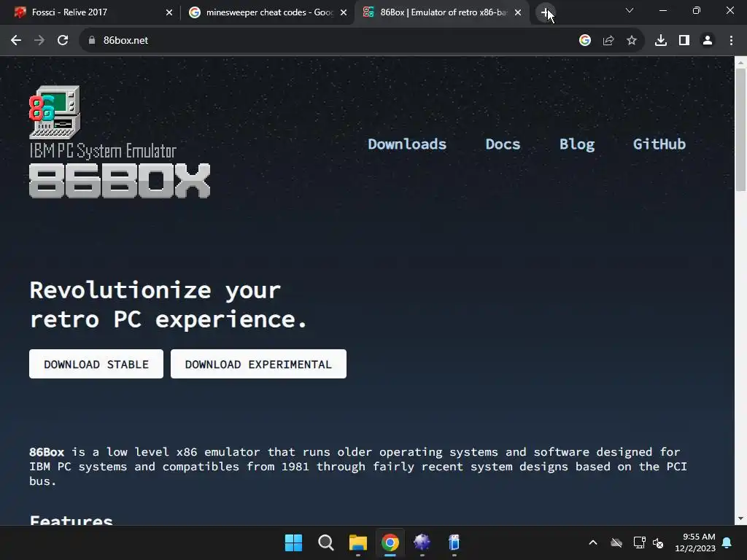Open the network tray icon
The height and width of the screenshot is (560, 747).
click(639, 542)
